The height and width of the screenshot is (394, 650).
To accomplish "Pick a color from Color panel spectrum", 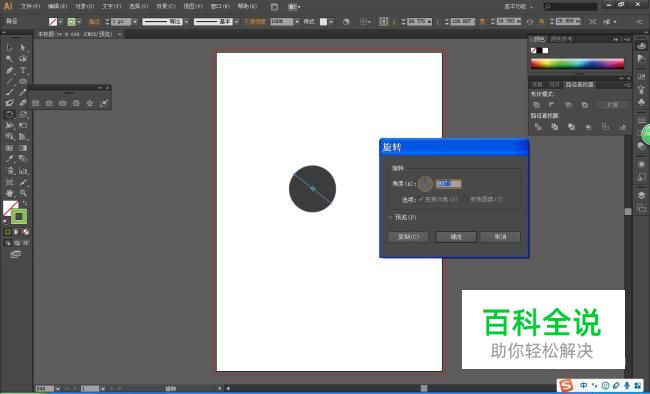I will [577, 63].
